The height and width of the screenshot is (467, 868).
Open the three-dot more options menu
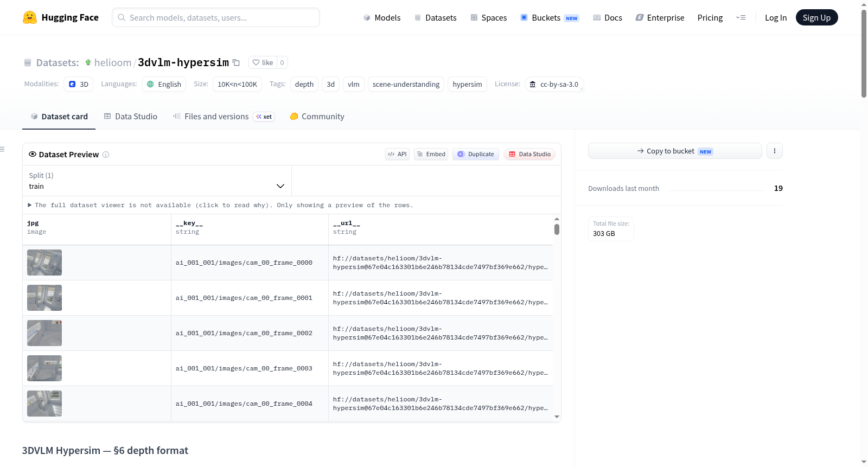pyautogui.click(x=775, y=151)
